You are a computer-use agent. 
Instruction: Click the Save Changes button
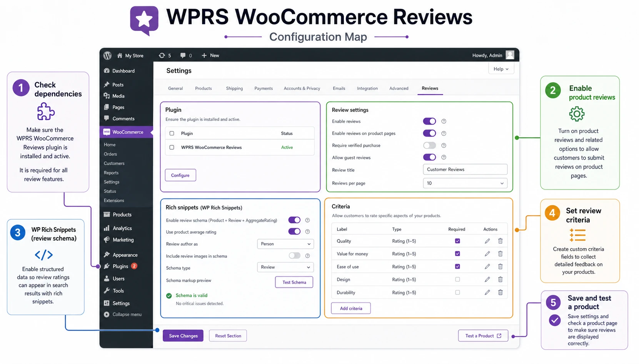(x=183, y=336)
